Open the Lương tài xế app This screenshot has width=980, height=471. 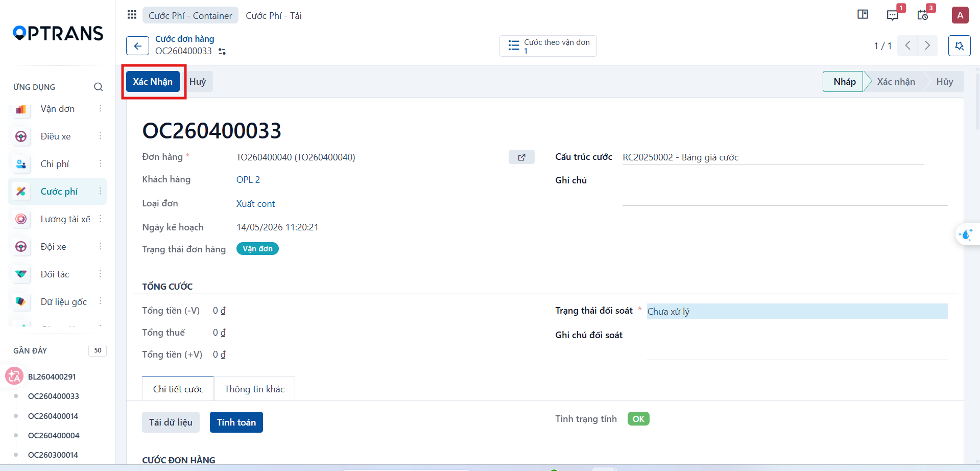coord(65,219)
